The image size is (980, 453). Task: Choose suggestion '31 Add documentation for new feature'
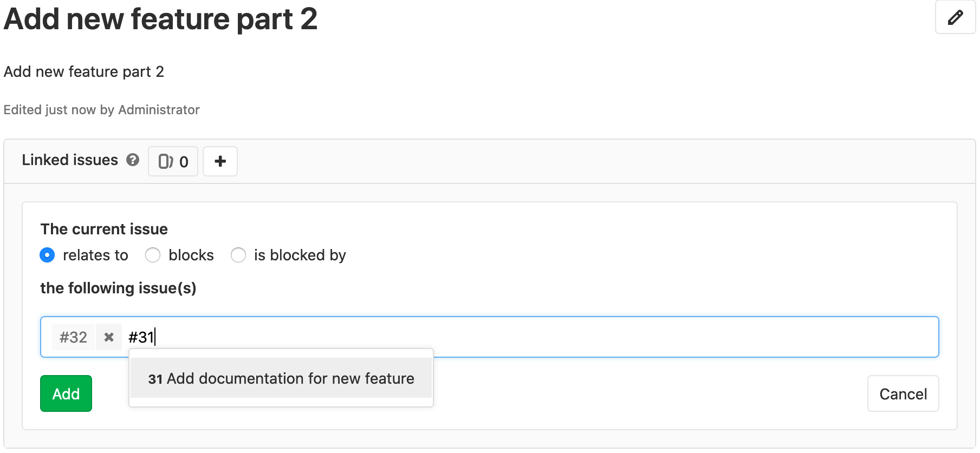pyautogui.click(x=281, y=378)
